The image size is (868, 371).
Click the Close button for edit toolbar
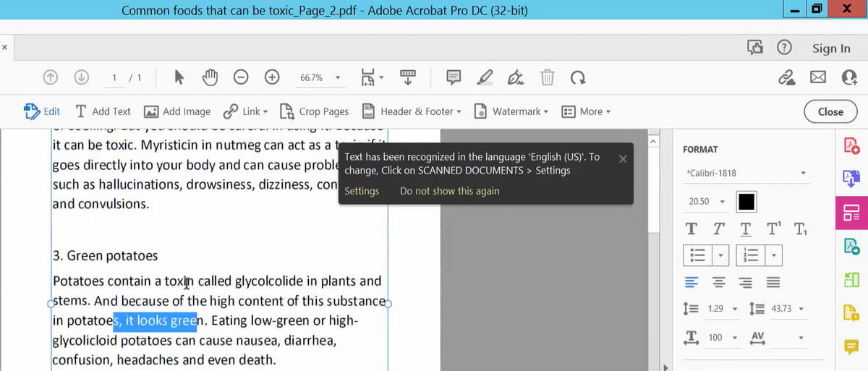[830, 111]
